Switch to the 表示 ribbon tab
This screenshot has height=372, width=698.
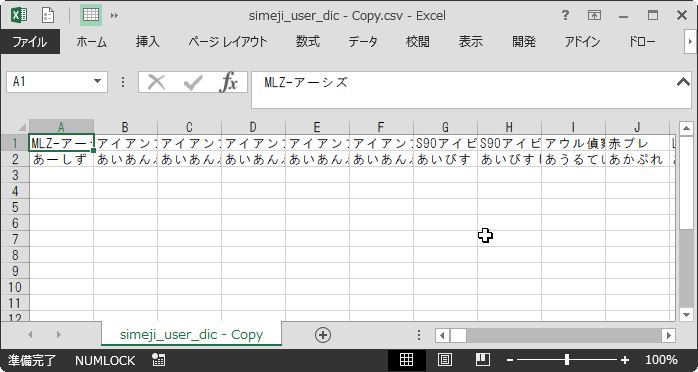471,42
